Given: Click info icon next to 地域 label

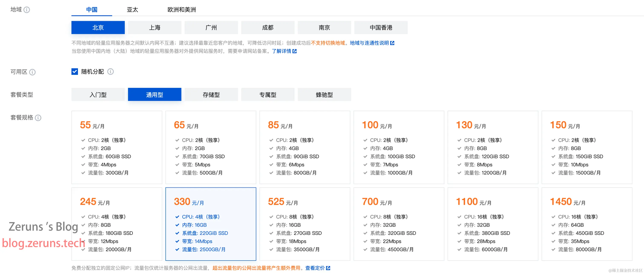Looking at the screenshot, I should click(27, 10).
